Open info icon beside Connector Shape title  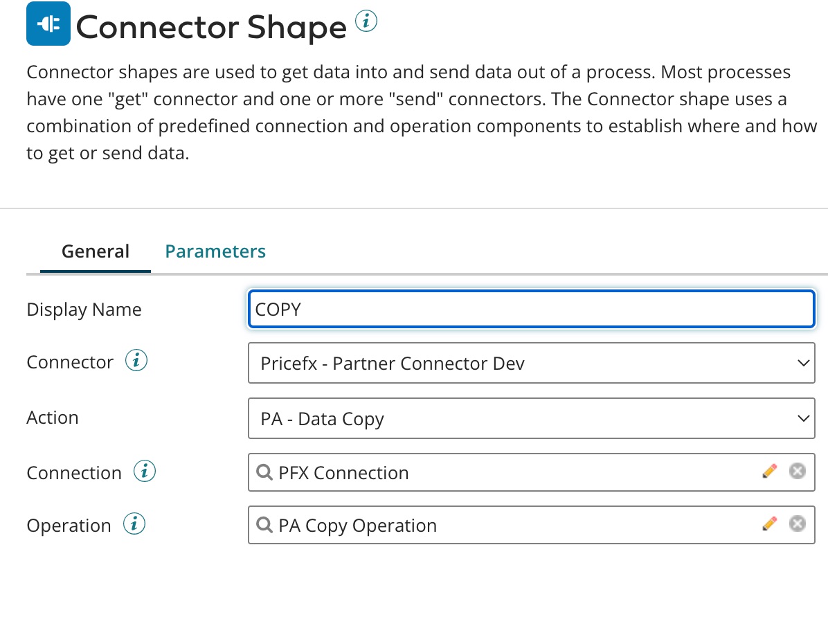pos(366,22)
